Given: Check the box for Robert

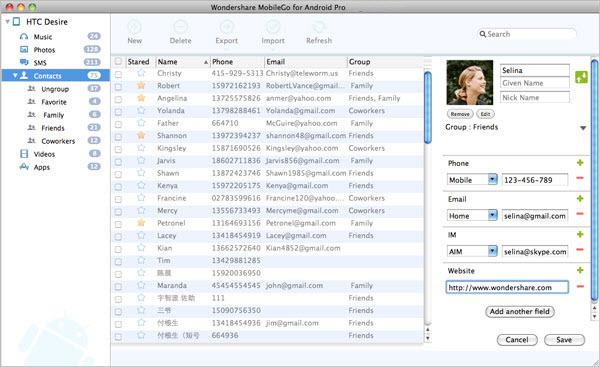Looking at the screenshot, I should 118,87.
